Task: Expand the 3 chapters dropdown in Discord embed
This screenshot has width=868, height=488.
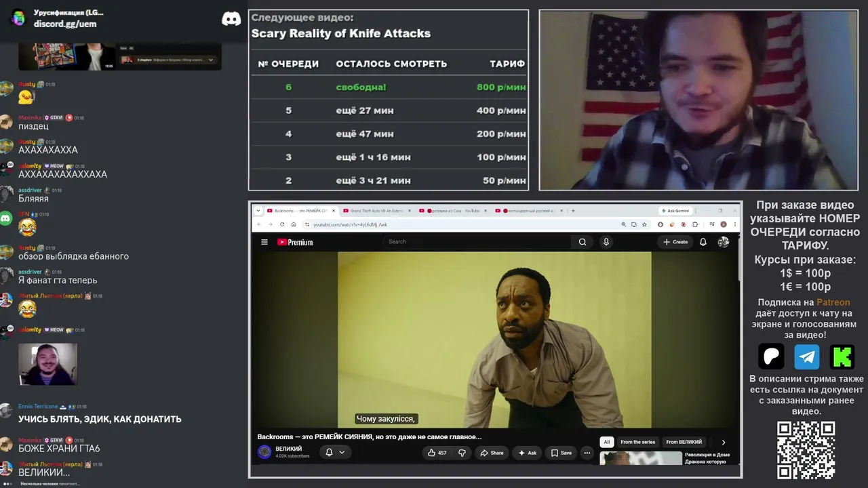Action: pos(211,60)
